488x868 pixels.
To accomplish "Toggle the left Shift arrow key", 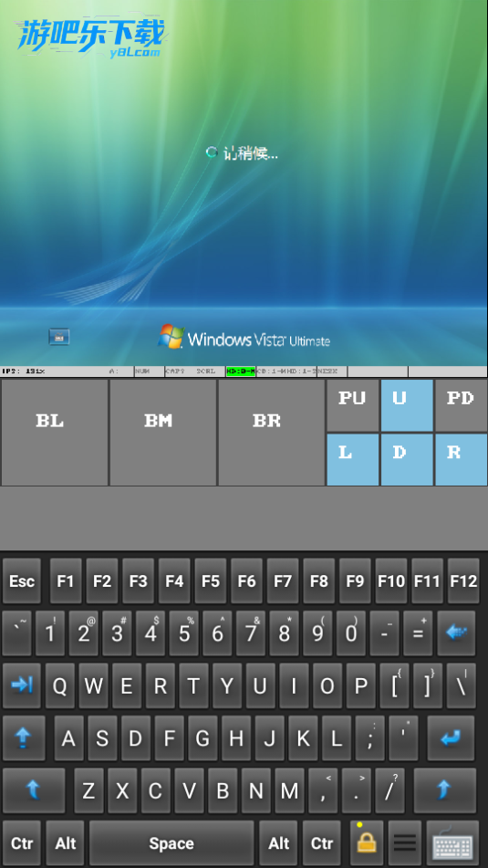I will (x=34, y=790).
